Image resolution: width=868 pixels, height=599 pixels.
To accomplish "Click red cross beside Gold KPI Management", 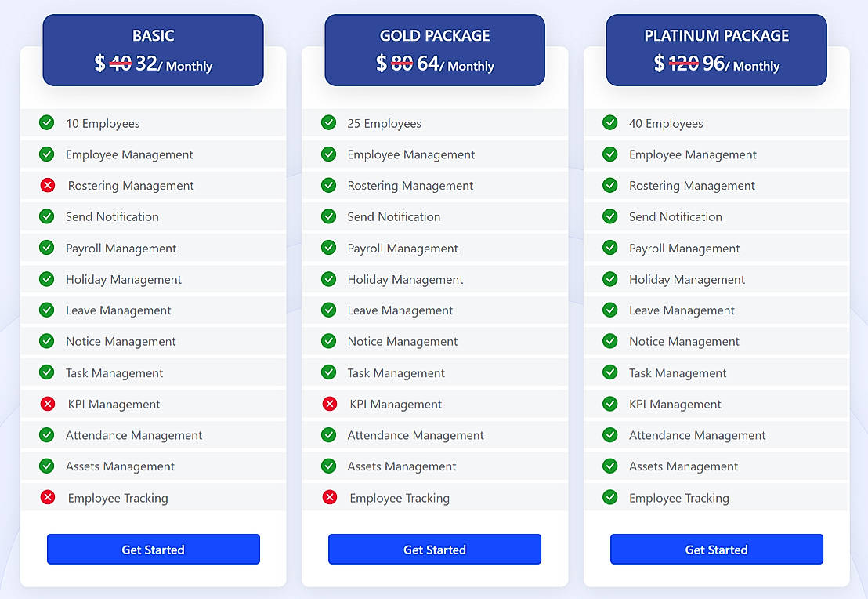I will (329, 404).
